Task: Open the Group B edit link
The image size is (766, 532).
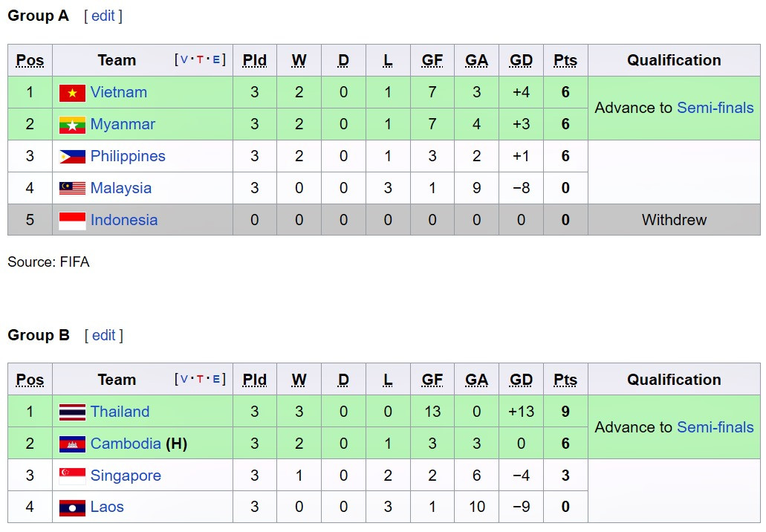Action: (103, 335)
